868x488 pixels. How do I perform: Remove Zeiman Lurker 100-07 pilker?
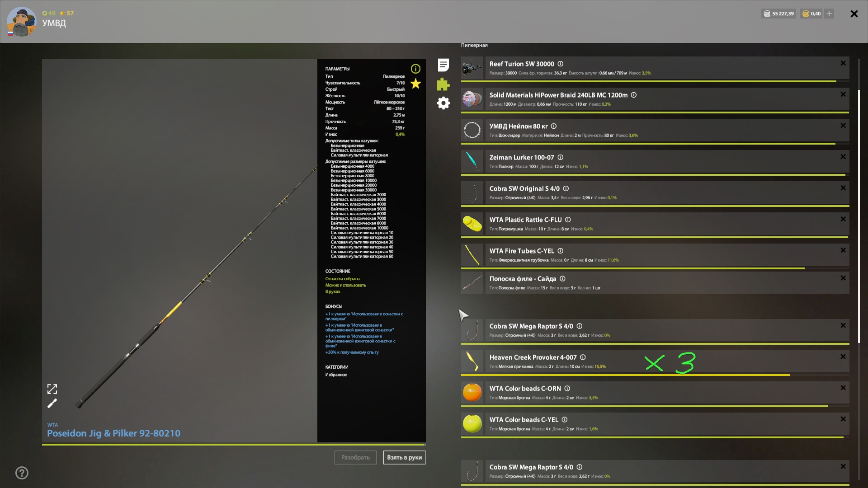pos(843,157)
